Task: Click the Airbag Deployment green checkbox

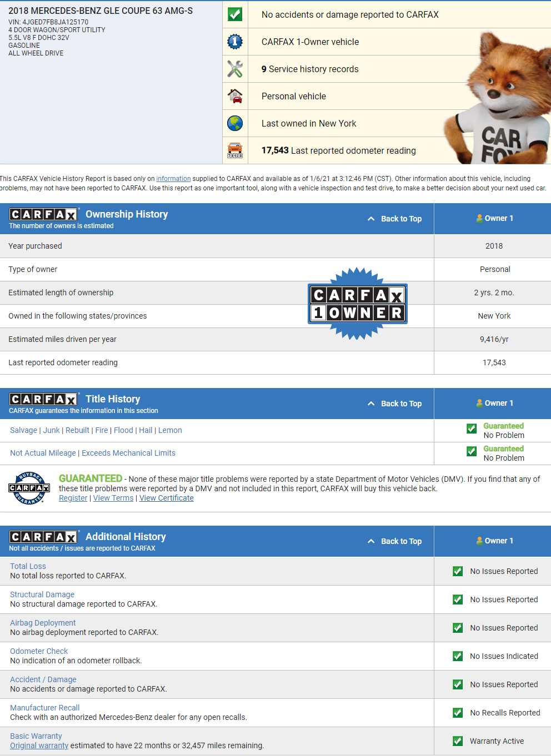Action: coord(458,628)
